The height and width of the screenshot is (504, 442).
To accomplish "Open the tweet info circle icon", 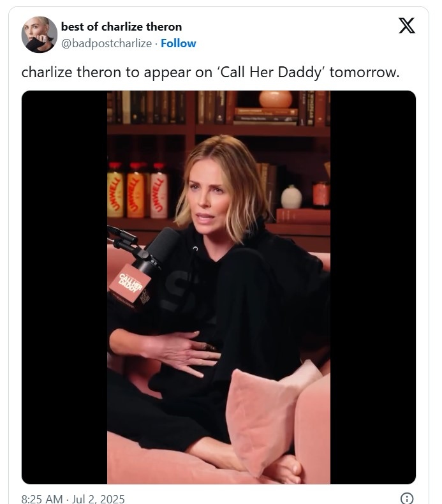I will 407,498.
